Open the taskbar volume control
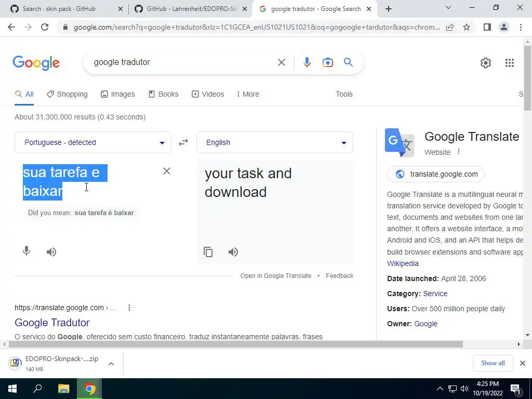 (x=464, y=389)
